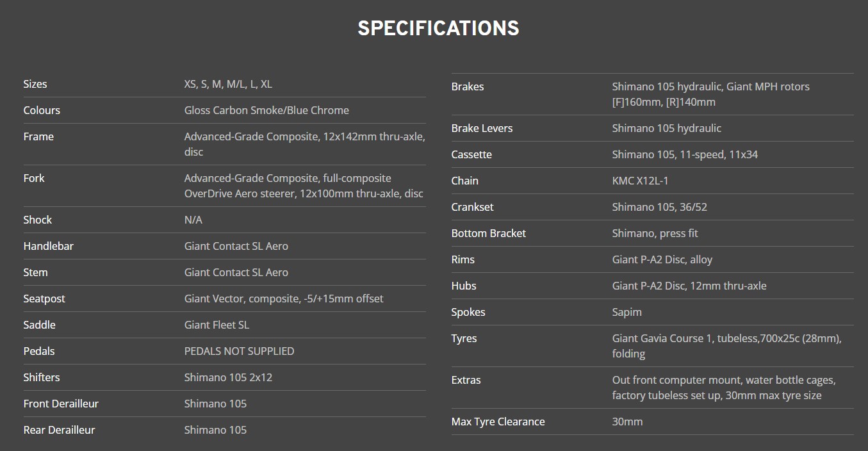Click the SPECIFICATIONS heading

click(438, 28)
